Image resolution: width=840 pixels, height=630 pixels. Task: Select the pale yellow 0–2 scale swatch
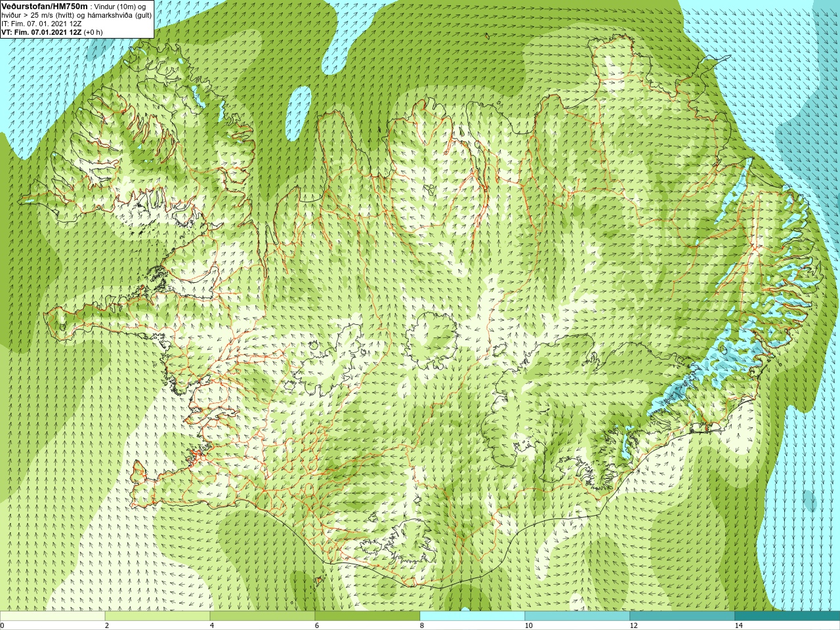(x=52, y=616)
